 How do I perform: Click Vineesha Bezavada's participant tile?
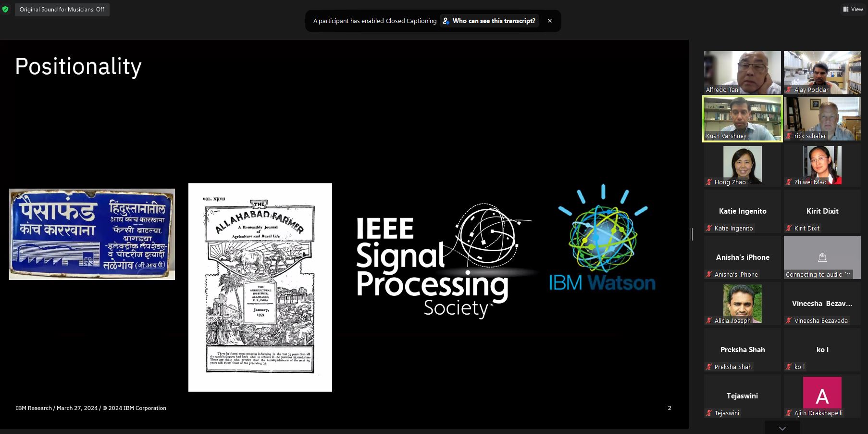coord(822,304)
